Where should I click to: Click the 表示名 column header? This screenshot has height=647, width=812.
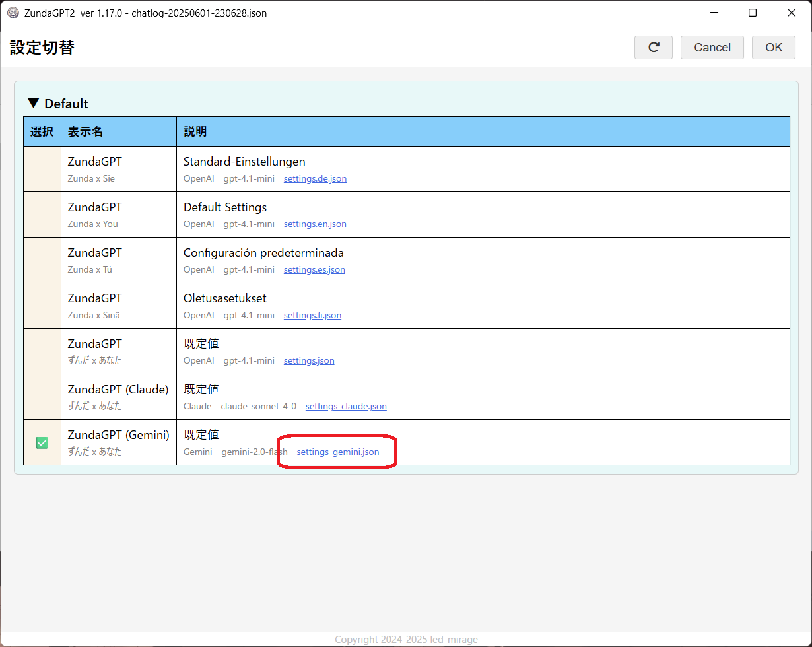(x=119, y=131)
